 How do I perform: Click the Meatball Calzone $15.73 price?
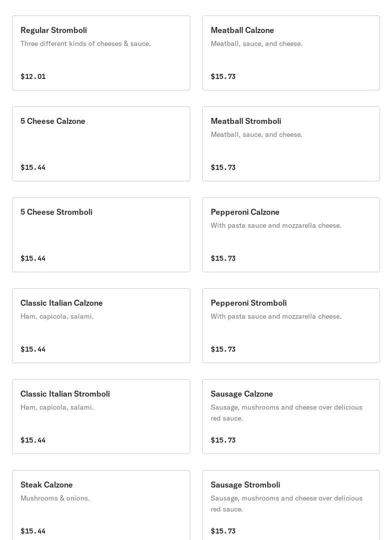coord(223,76)
